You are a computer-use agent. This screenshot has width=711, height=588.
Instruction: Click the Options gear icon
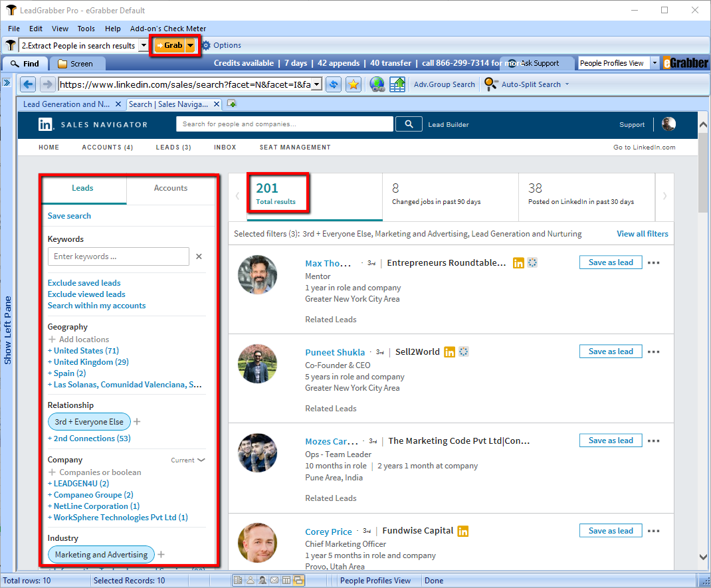206,45
